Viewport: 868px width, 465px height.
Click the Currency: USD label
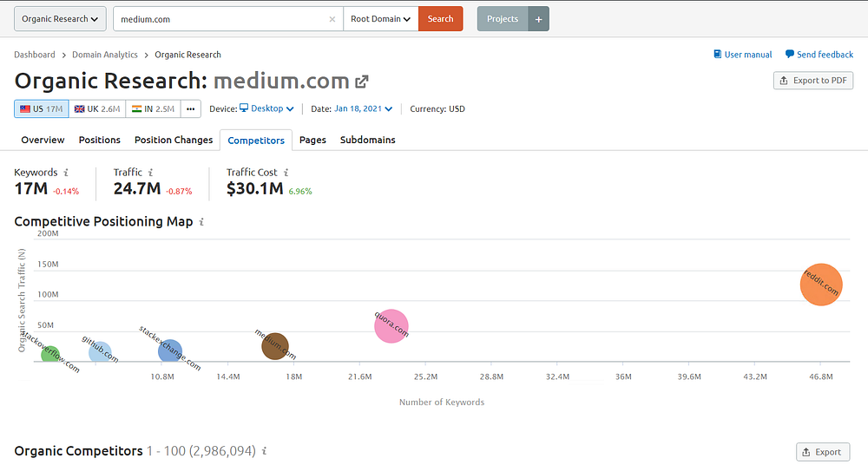[437, 109]
